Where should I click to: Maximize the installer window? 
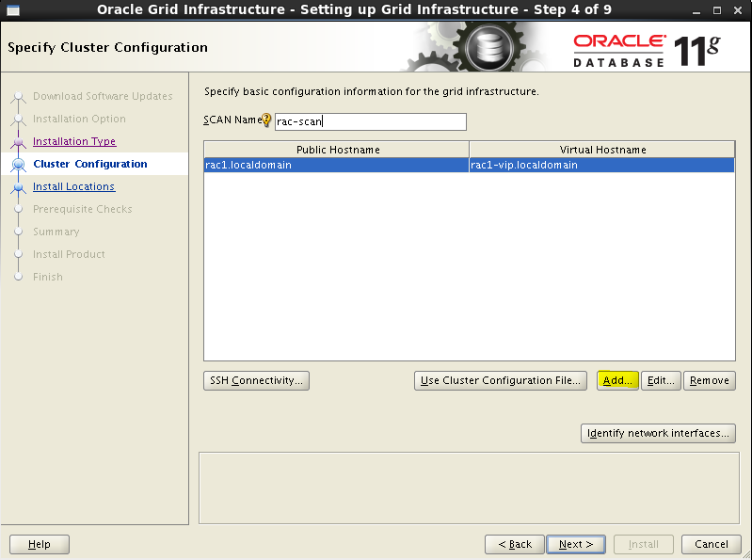tap(717, 10)
